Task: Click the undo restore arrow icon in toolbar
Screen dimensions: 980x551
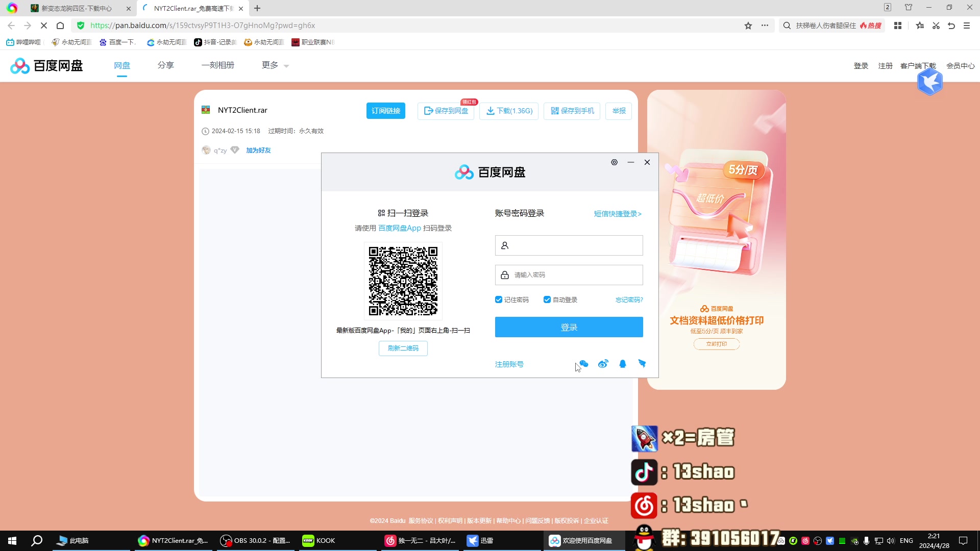Action: [x=951, y=26]
